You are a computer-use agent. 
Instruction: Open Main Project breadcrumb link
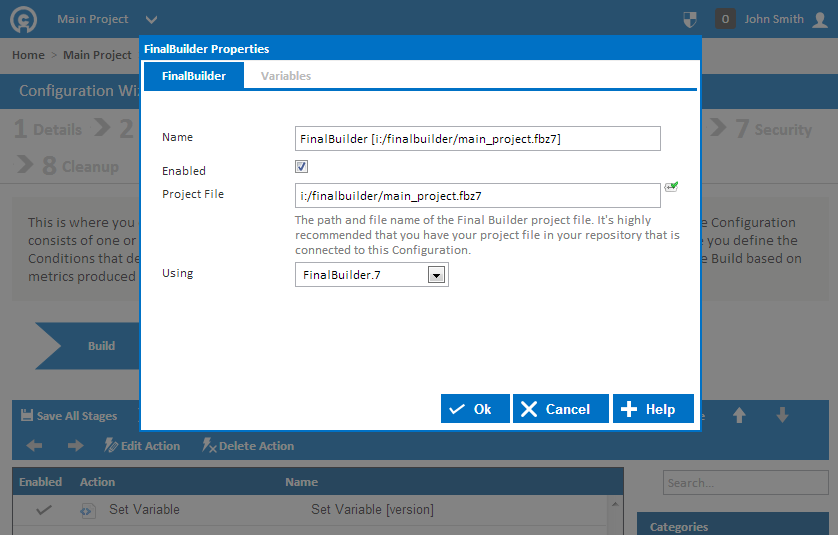click(x=97, y=55)
